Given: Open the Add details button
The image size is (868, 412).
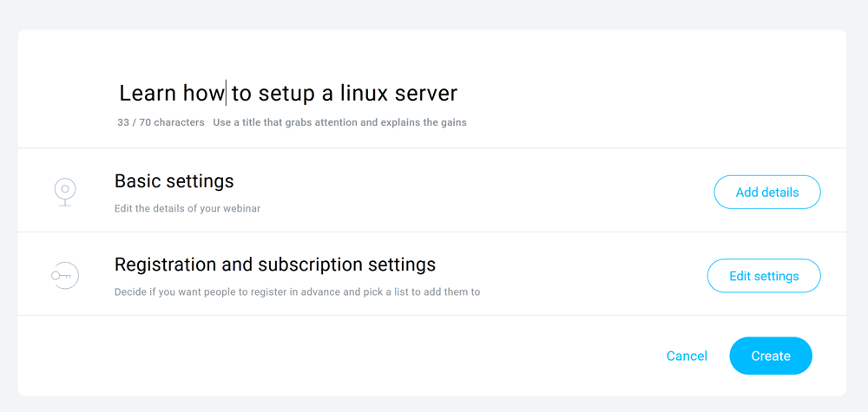Looking at the screenshot, I should pyautogui.click(x=766, y=193).
